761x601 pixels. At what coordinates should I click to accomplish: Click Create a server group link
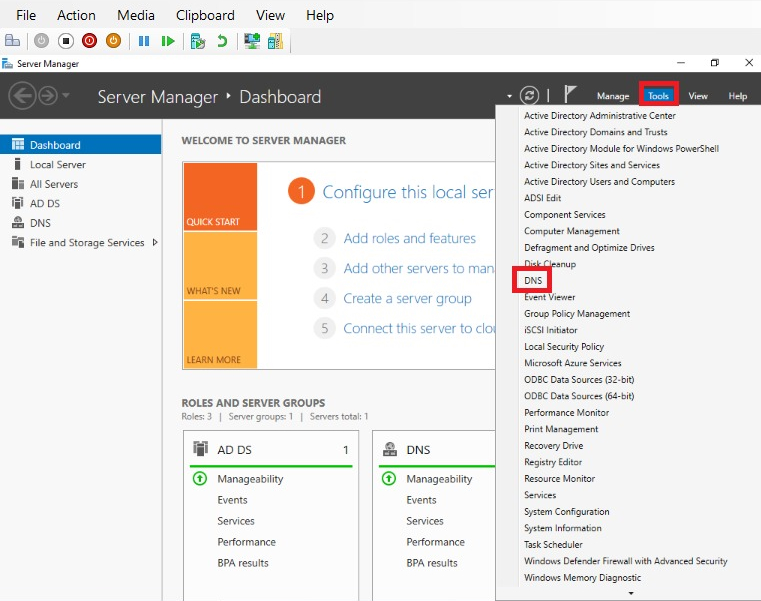click(407, 299)
